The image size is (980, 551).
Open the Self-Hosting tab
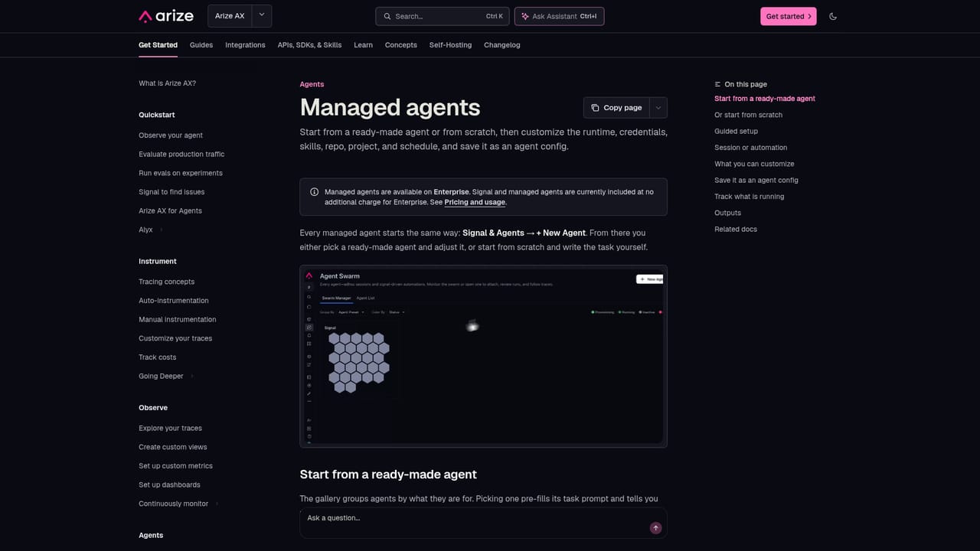(x=450, y=45)
